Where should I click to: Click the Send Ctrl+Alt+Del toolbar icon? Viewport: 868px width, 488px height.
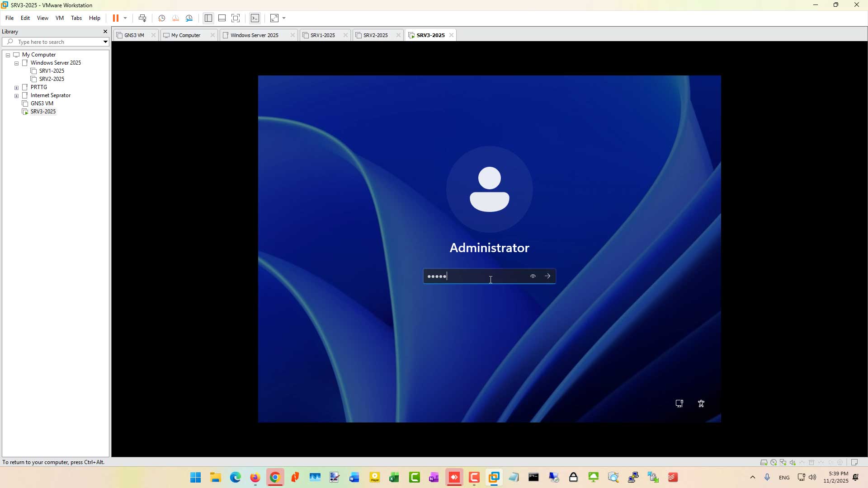click(142, 18)
